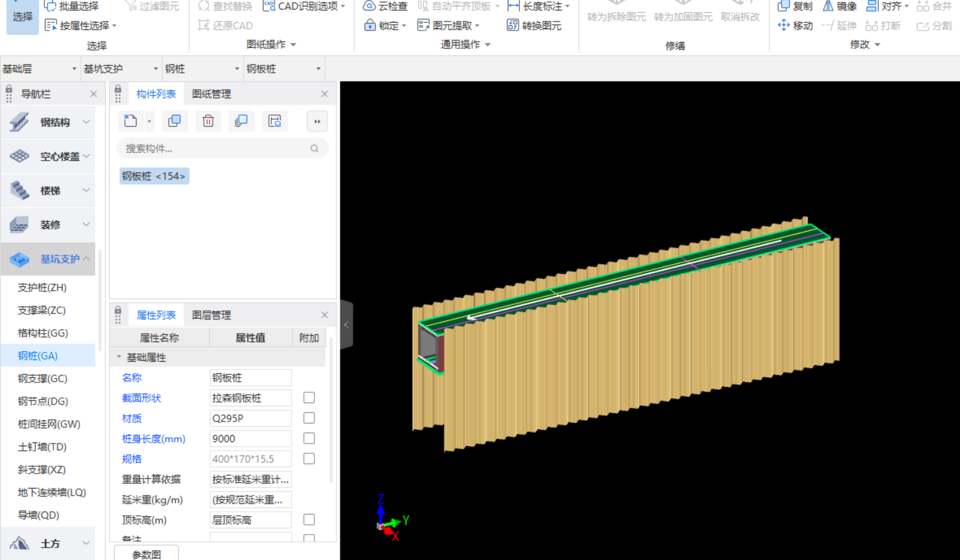The width and height of the screenshot is (960, 560).
Task: Click the new component icon in 构件列表
Action: click(x=131, y=121)
